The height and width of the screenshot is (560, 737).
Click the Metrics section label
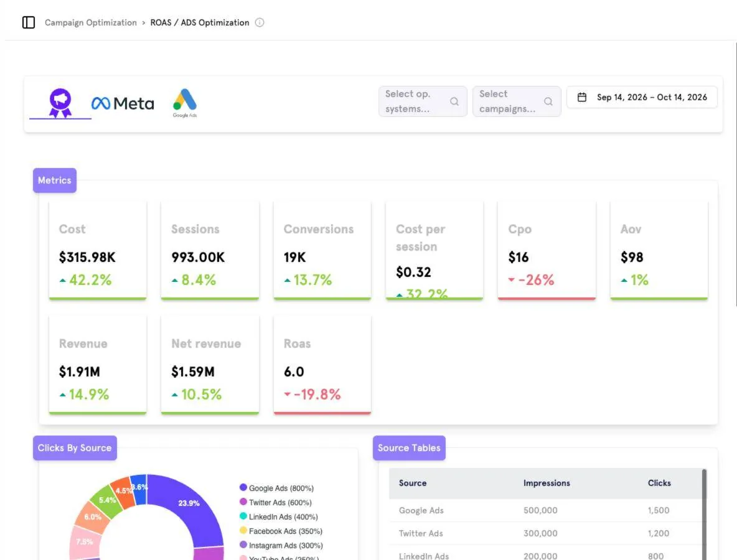click(x=55, y=180)
